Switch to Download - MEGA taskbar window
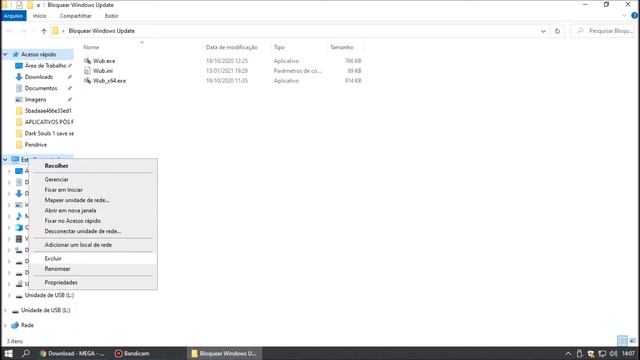640x360 pixels. click(x=72, y=353)
